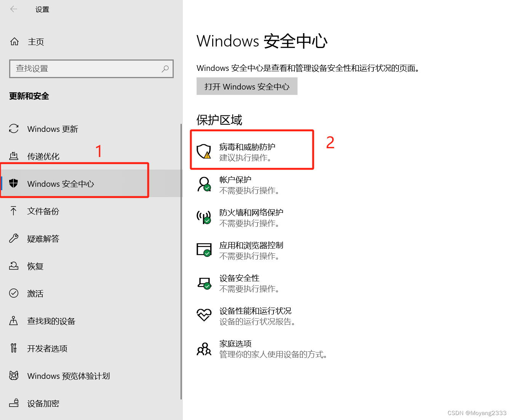Click the 查找设置 search field
Image resolution: width=512 pixels, height=420 pixels.
91,69
